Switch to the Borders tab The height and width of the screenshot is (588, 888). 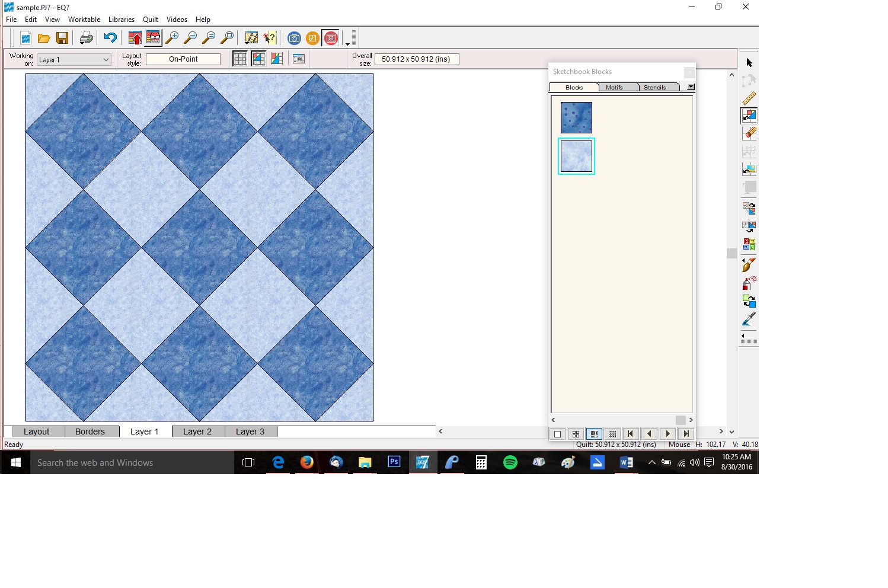click(90, 432)
